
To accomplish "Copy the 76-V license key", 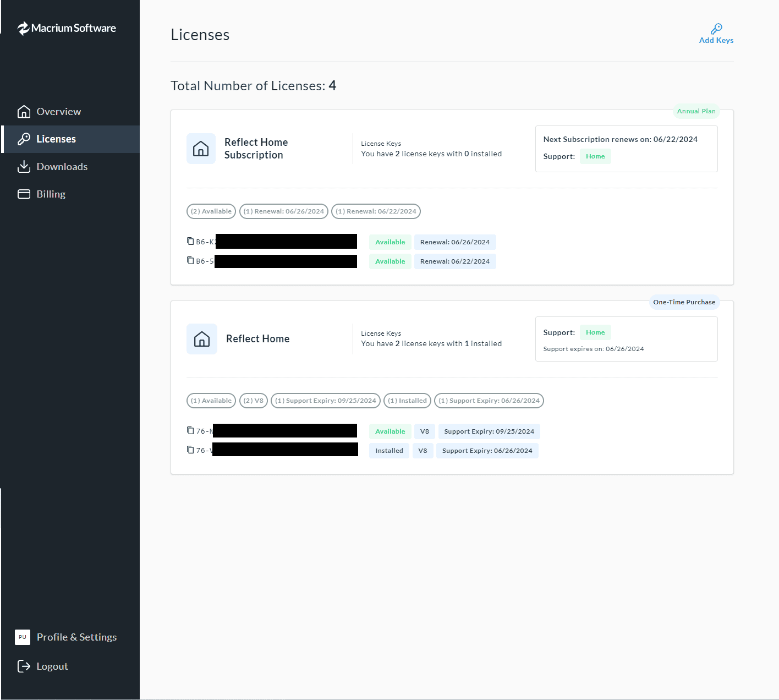I will 190,450.
